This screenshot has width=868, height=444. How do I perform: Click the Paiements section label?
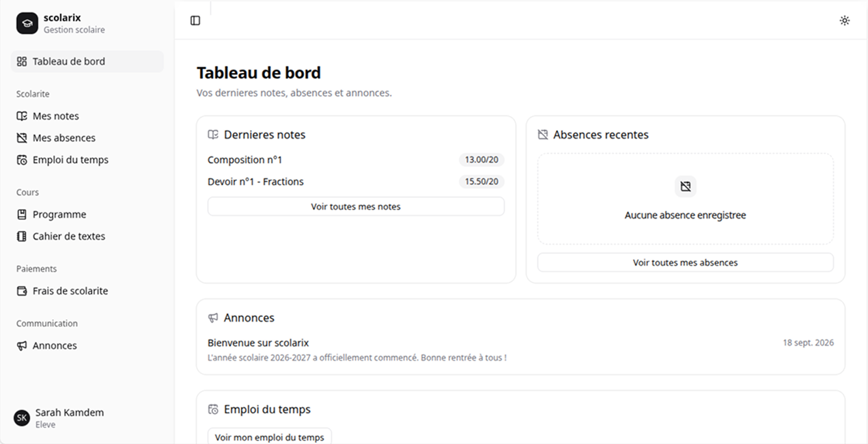coord(36,269)
